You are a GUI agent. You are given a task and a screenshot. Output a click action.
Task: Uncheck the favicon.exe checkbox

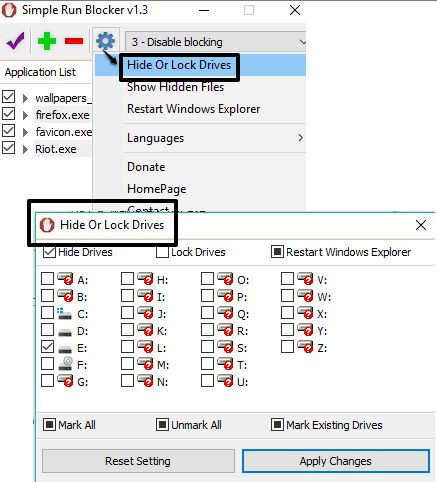click(9, 131)
